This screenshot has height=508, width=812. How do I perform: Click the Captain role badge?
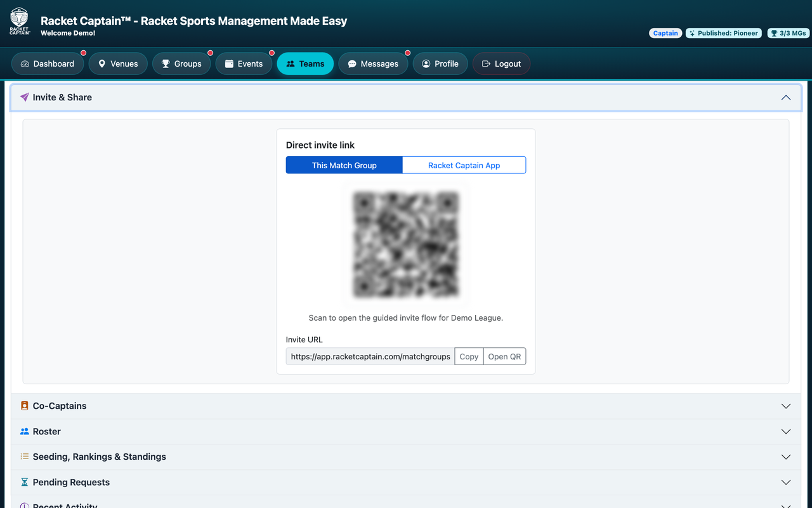coord(665,33)
